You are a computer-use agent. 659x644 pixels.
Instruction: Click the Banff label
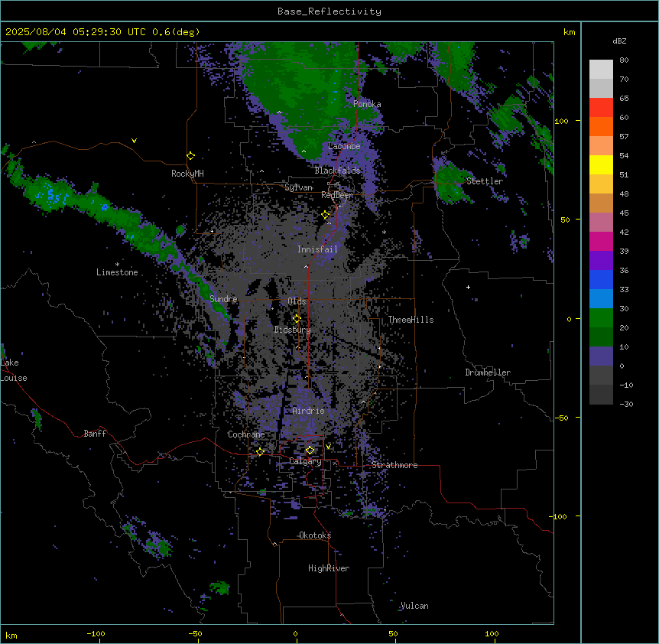click(x=95, y=434)
